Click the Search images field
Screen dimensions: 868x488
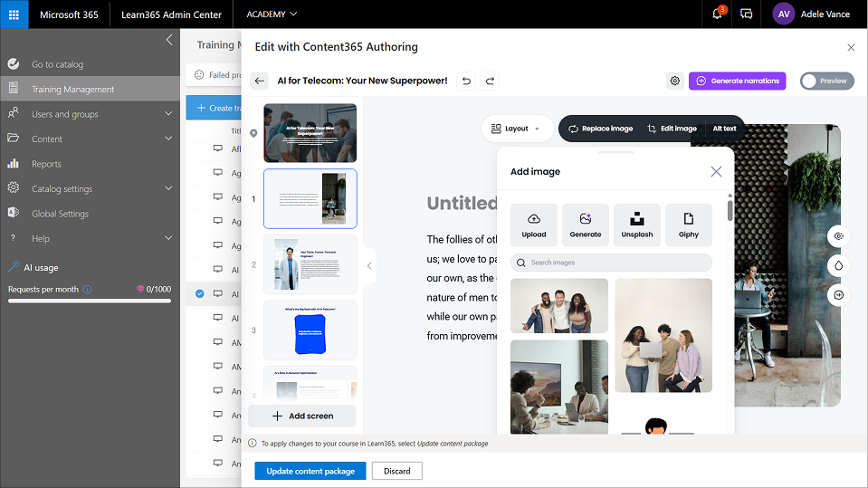point(611,263)
